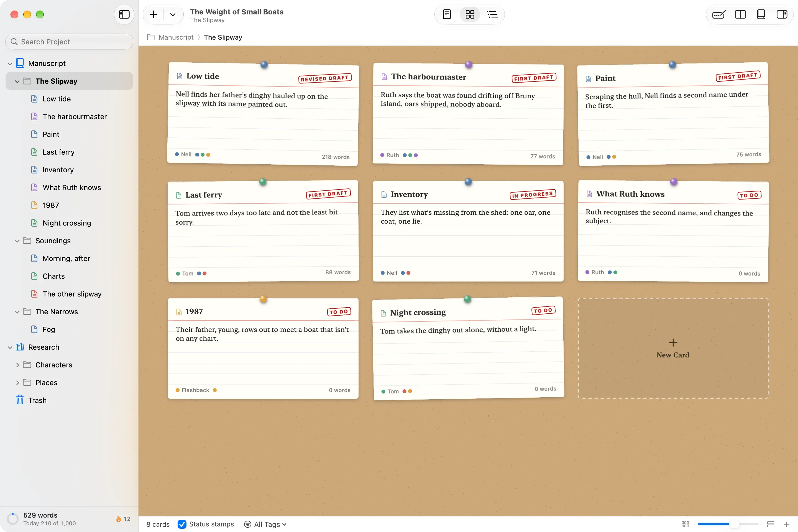This screenshot has height=532, width=798.
Task: Click the REVISED DRAFT stamp on Low tide
Action: 325,78
